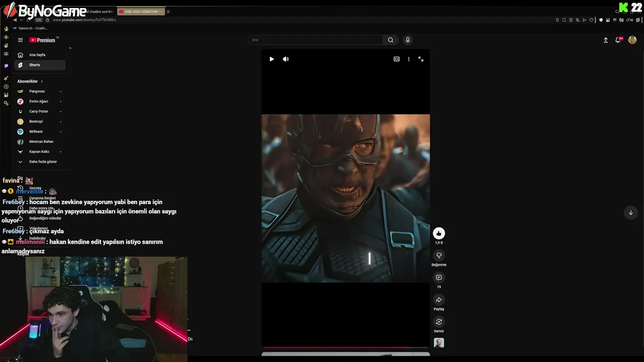Seek on the red video progress bar

pos(346,347)
